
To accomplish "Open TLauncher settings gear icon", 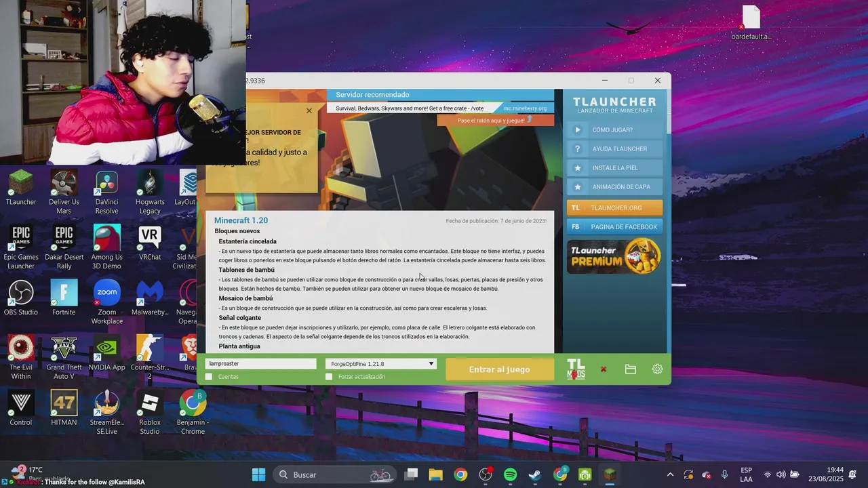I will tap(657, 369).
